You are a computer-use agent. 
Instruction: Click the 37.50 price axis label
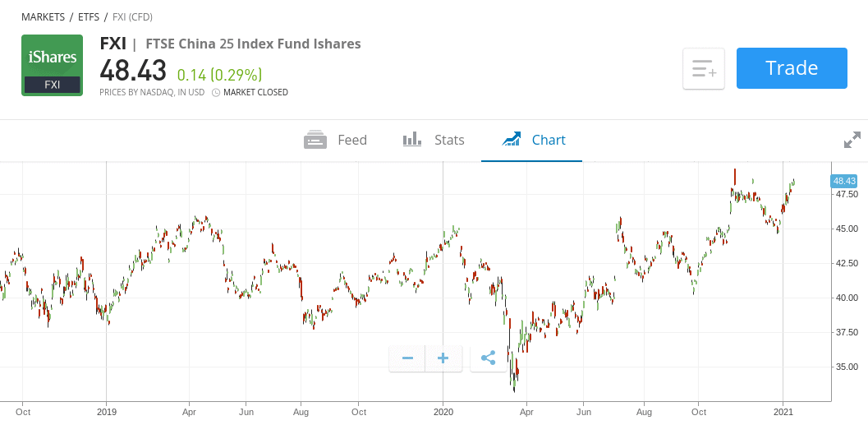click(x=847, y=332)
